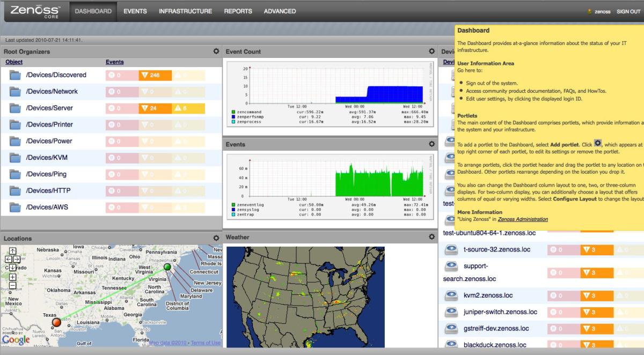Pan the map down with arrow button
This screenshot has height=355, width=644.
(x=13, y=268)
